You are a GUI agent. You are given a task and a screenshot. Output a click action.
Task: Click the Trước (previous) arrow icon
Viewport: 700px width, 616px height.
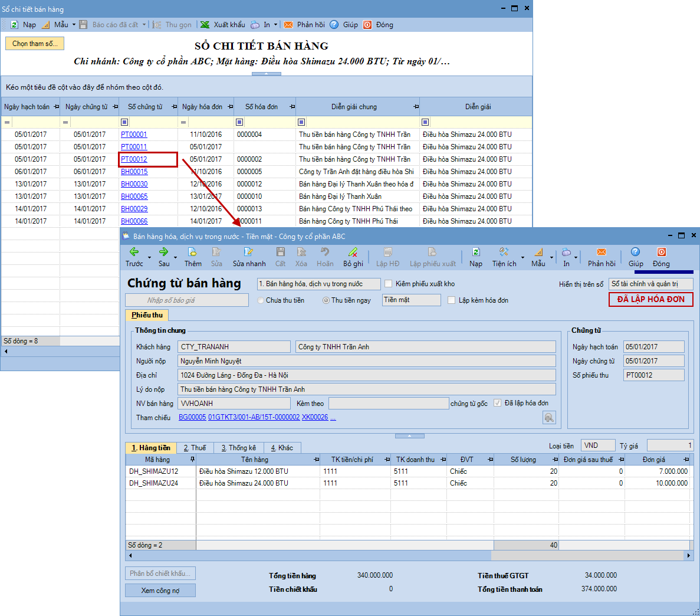(134, 253)
